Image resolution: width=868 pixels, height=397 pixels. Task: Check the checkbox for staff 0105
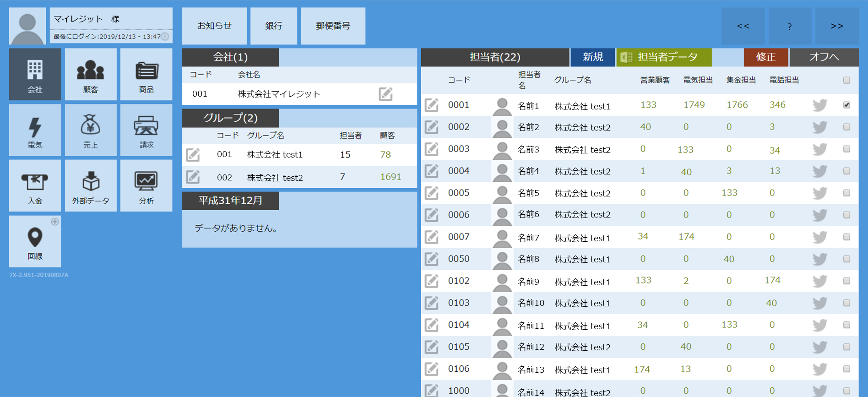point(846,347)
